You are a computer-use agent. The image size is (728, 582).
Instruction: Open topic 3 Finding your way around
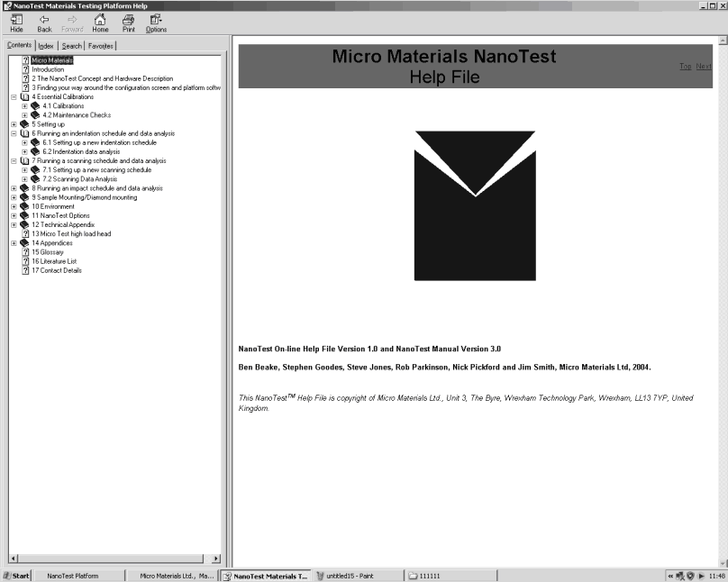click(x=126, y=87)
